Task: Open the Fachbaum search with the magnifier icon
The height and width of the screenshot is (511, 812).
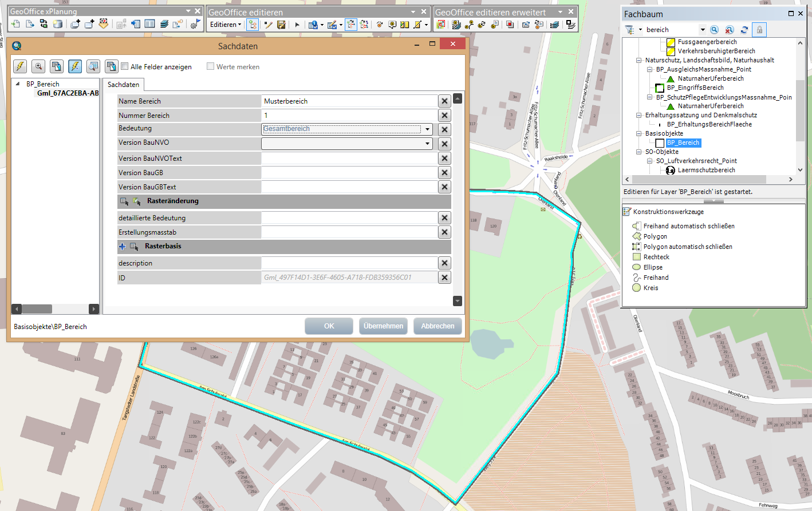Action: 715,29
